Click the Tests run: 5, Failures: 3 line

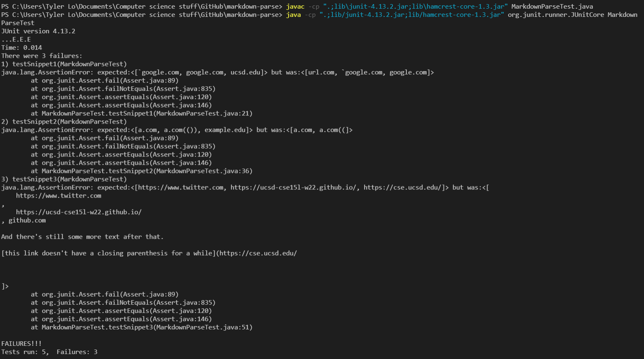click(x=49, y=352)
